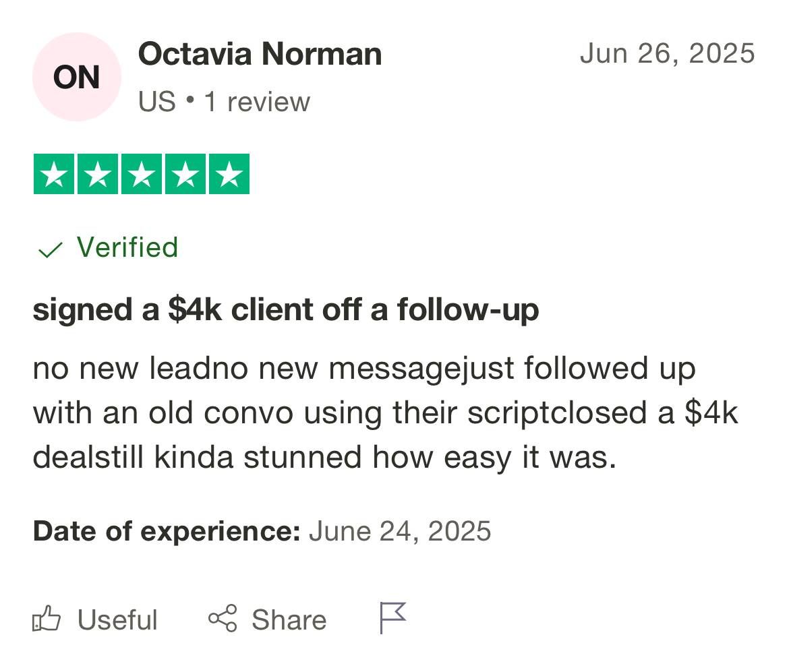
Task: Click the Share network icon
Action: point(223,619)
